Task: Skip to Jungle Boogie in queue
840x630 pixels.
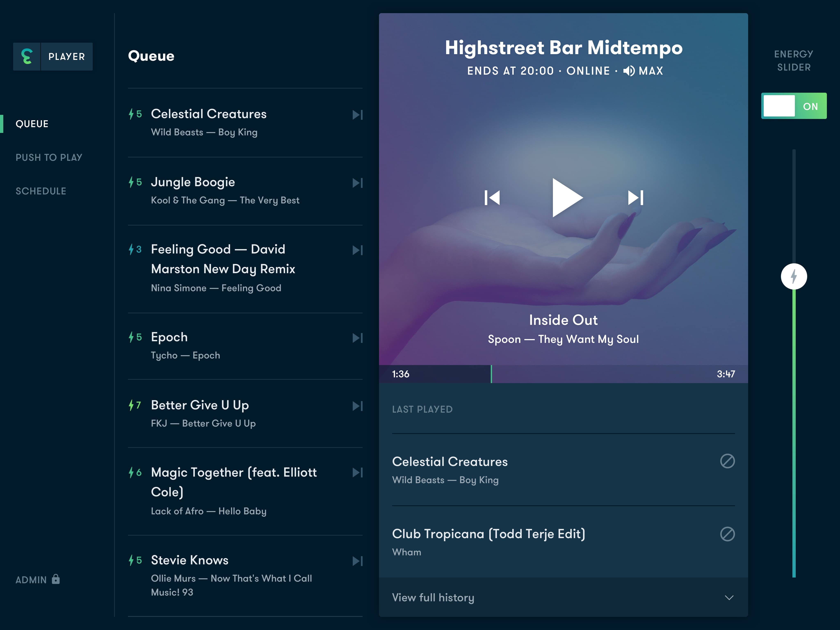Action: [x=357, y=183]
